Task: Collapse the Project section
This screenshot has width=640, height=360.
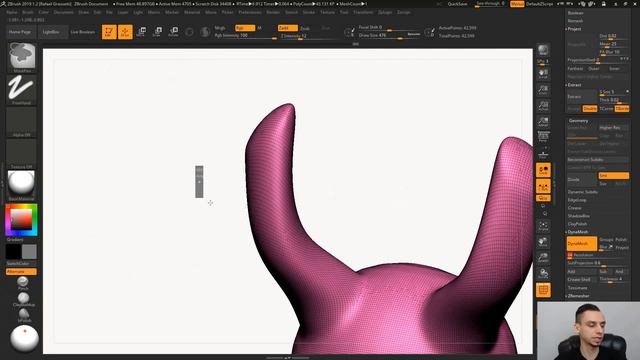Action: [x=574, y=29]
